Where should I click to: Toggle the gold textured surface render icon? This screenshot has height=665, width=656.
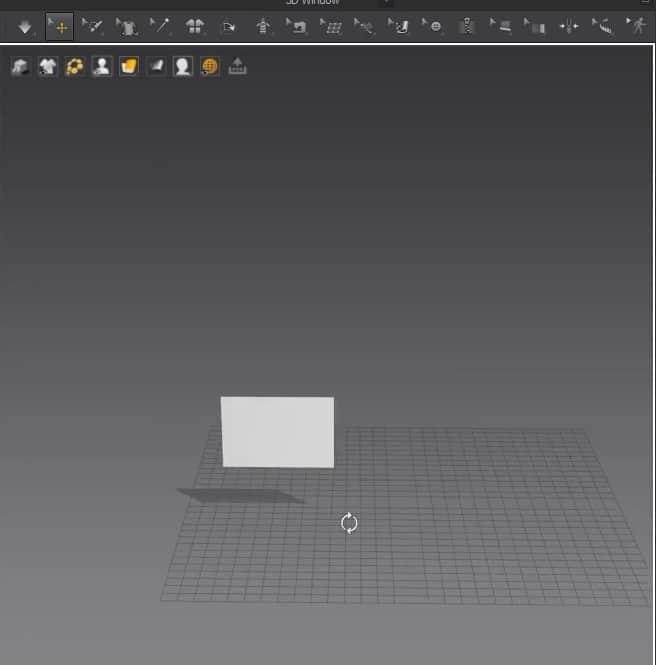[128, 66]
